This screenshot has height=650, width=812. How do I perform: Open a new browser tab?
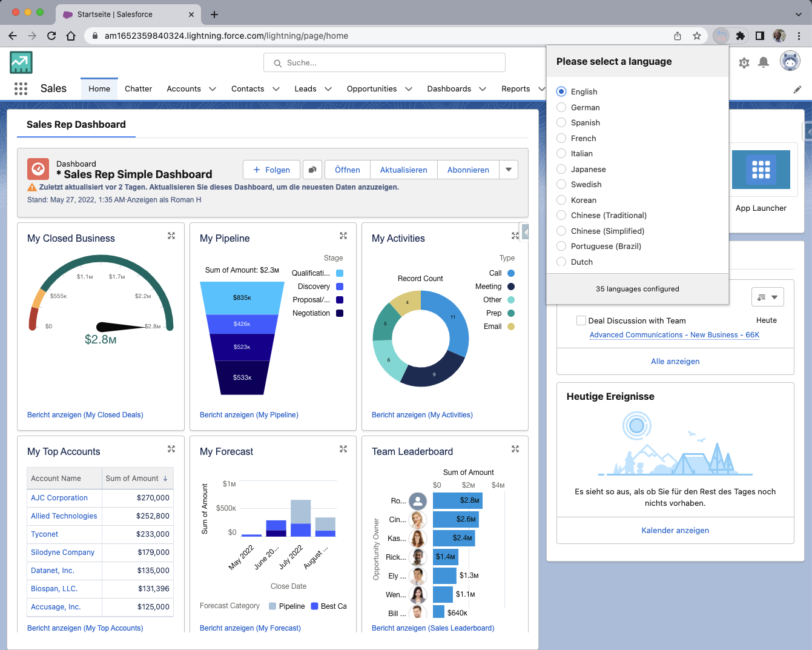click(214, 14)
